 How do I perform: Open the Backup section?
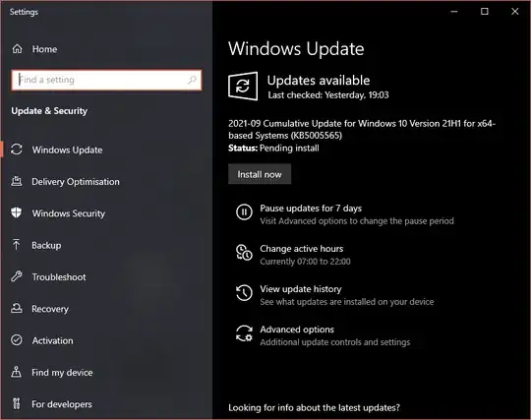[x=46, y=245]
